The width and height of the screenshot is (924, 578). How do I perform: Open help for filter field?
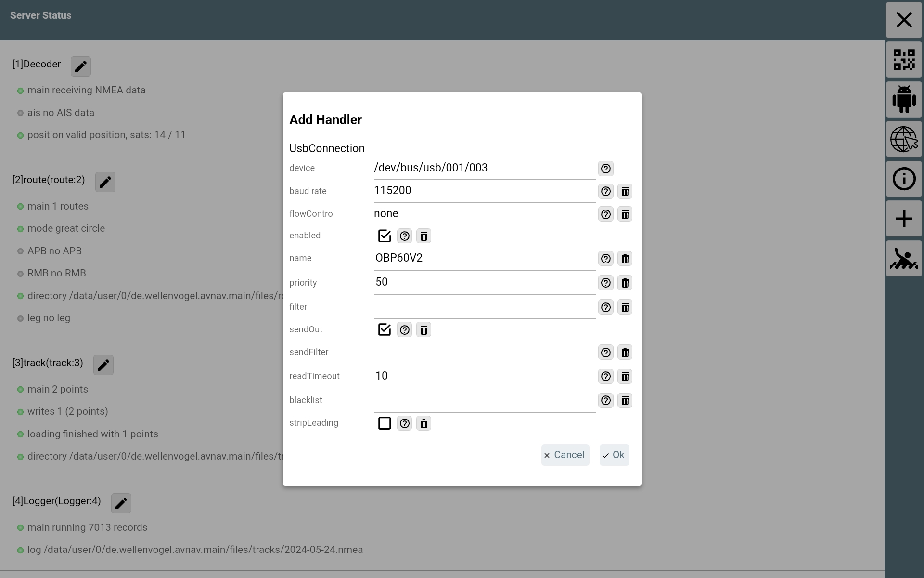click(x=605, y=307)
